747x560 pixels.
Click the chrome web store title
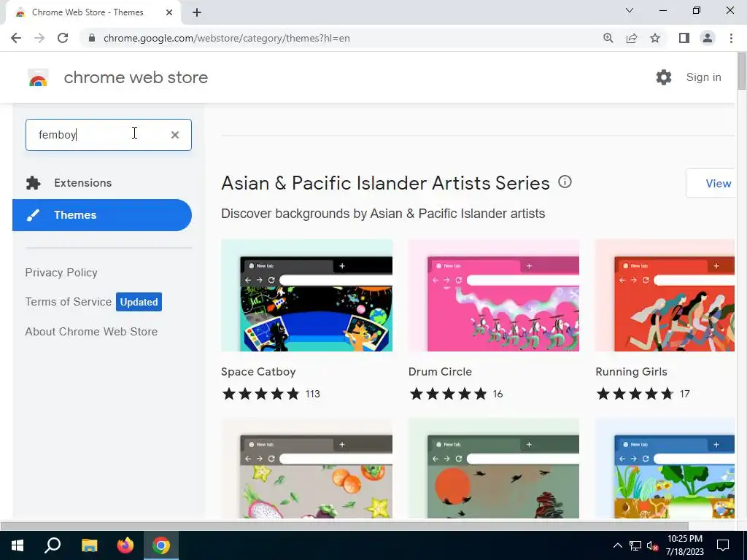(x=136, y=77)
